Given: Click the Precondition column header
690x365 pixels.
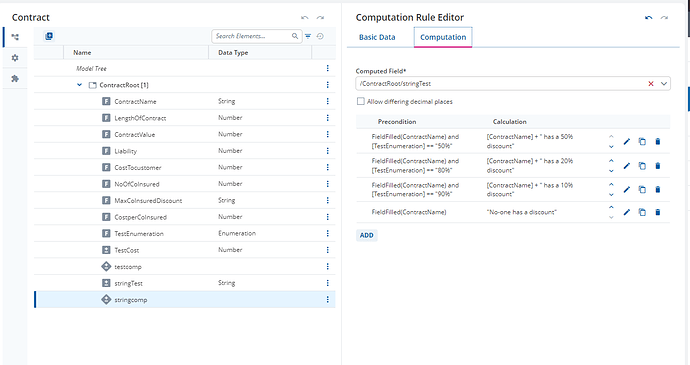Looking at the screenshot, I should tap(396, 122).
